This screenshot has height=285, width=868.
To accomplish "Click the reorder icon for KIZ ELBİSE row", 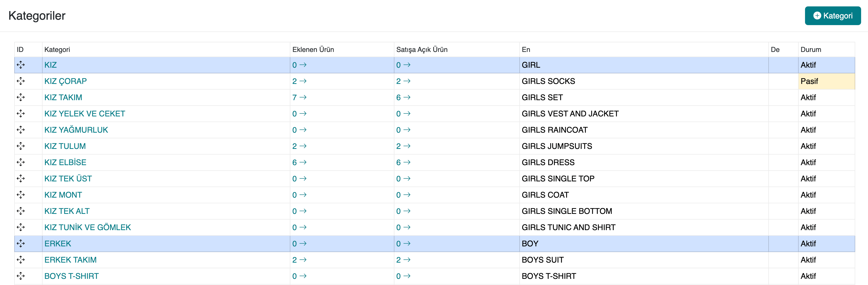I will point(21,162).
